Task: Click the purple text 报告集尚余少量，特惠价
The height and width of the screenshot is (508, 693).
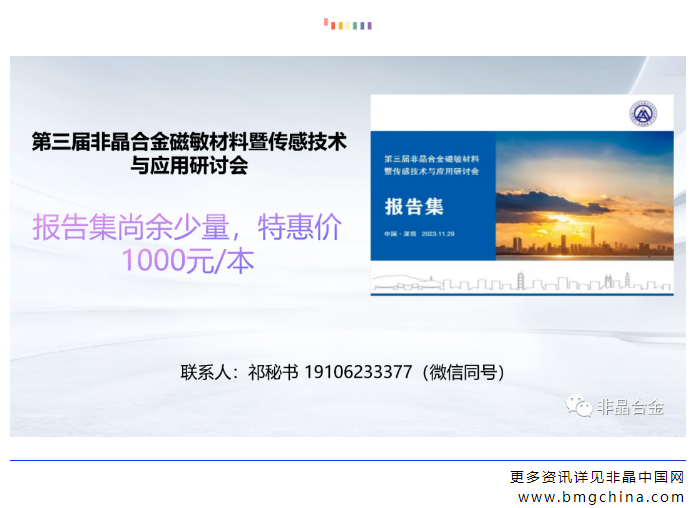Action: point(187,227)
